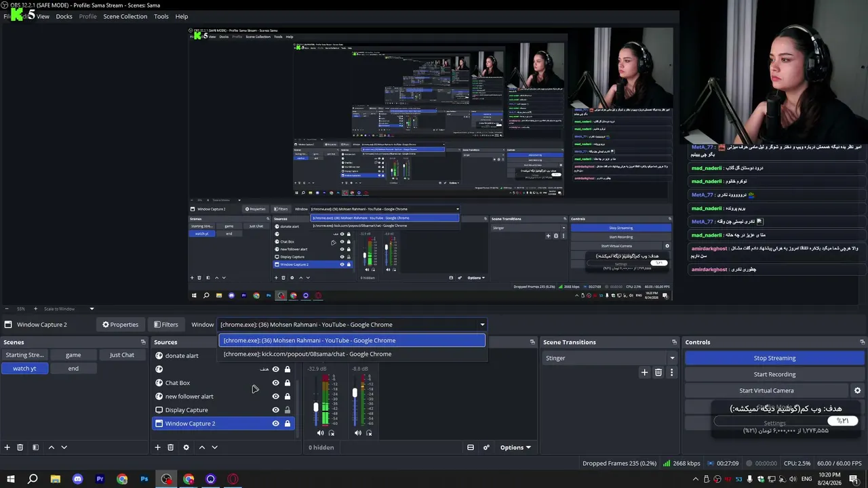Open the Scene Collection menu

(x=125, y=16)
